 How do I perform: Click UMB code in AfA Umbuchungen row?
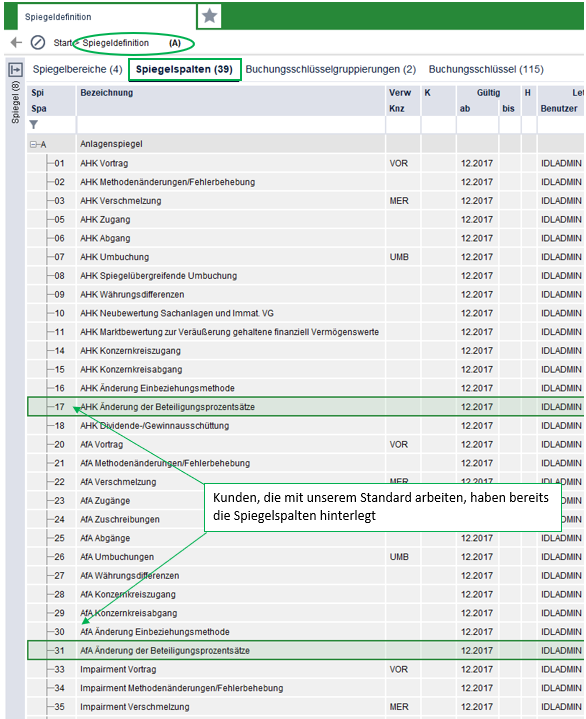[x=399, y=557]
